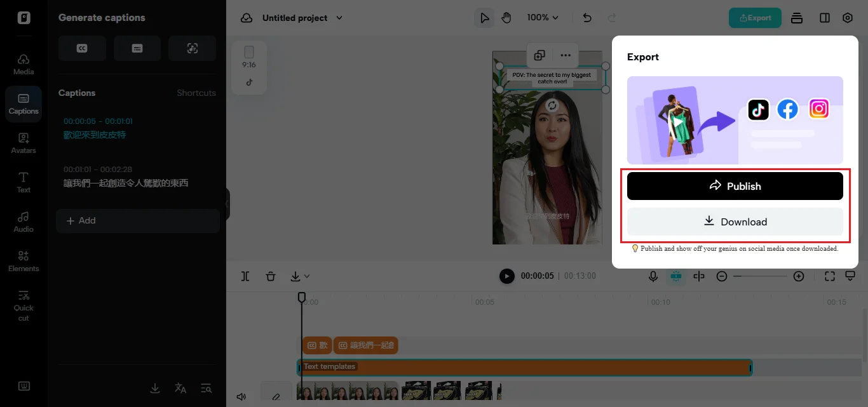The height and width of the screenshot is (407, 868).
Task: Select the hand pan tool
Action: coord(506,18)
